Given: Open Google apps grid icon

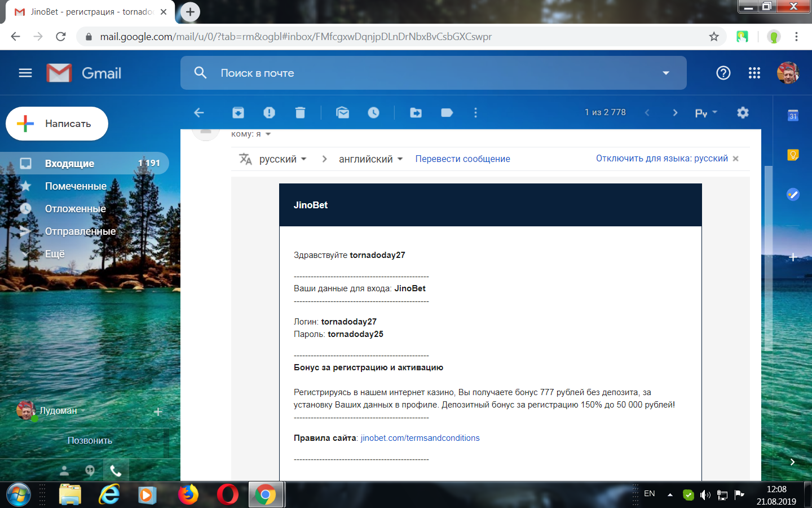Looking at the screenshot, I should point(754,73).
